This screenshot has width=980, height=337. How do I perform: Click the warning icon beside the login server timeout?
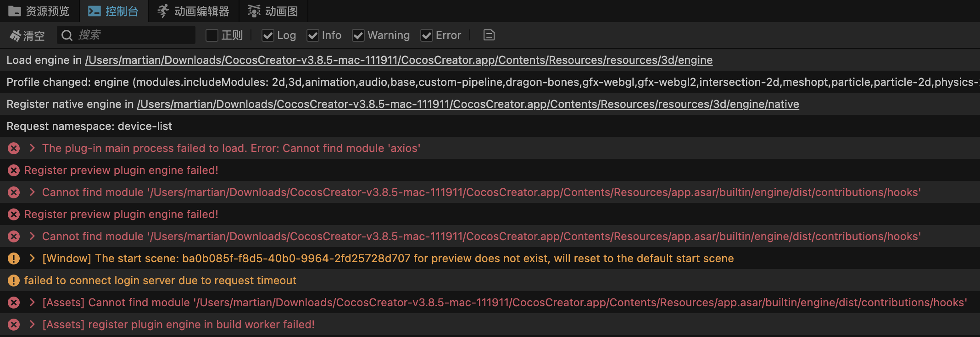click(14, 281)
